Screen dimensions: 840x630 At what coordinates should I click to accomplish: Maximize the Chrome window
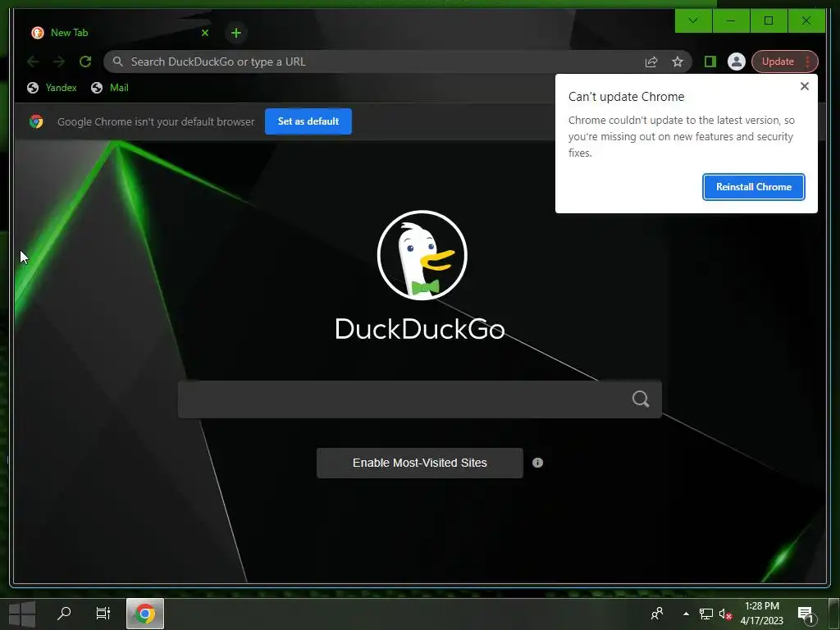pyautogui.click(x=769, y=21)
